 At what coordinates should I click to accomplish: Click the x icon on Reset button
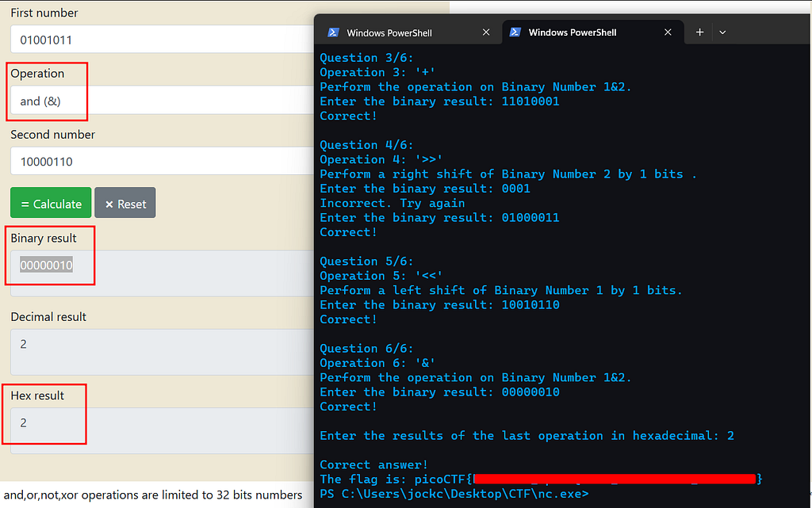tap(109, 204)
